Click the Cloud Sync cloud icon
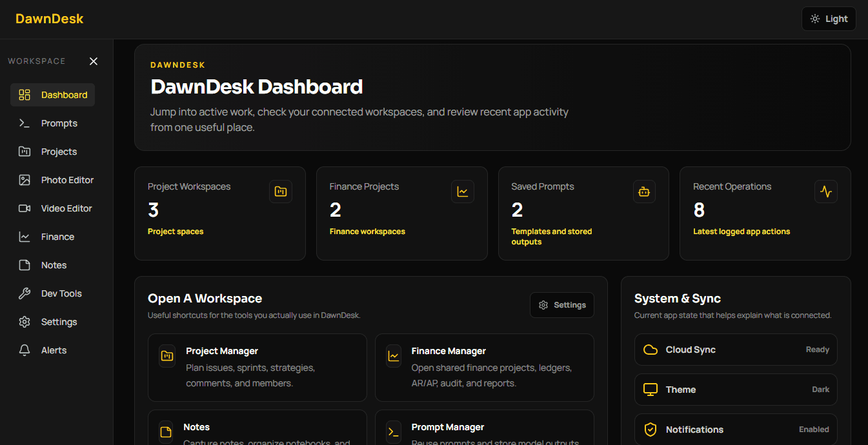 click(651, 350)
